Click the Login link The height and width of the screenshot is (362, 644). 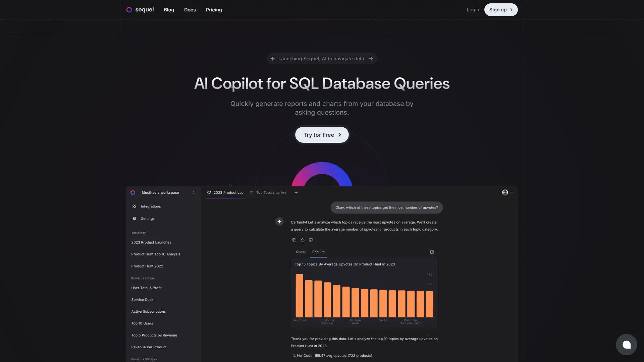tap(473, 10)
